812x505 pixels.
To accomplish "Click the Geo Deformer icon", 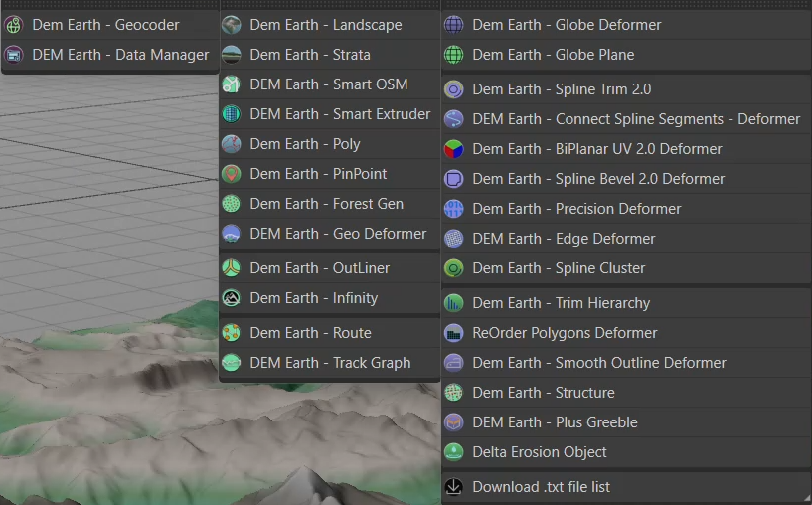I will (232, 234).
